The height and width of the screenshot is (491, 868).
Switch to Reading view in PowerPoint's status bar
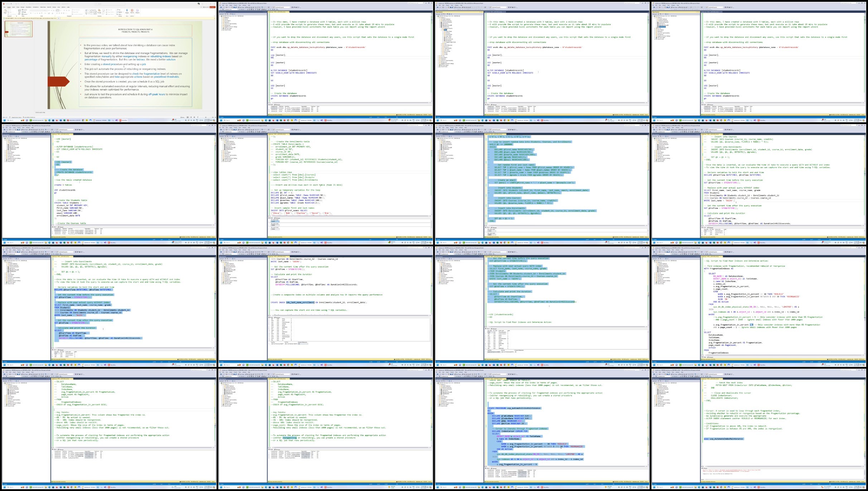(194, 117)
